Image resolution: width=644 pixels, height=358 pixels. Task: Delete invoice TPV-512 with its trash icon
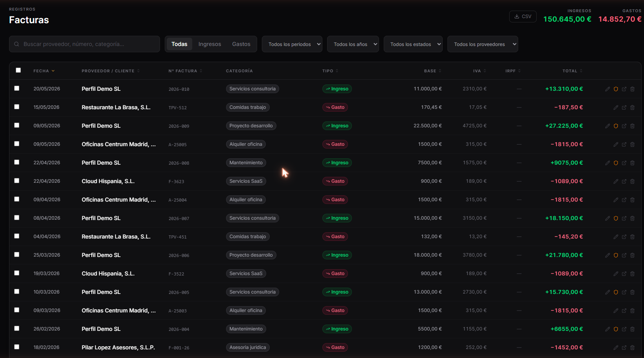(x=632, y=108)
